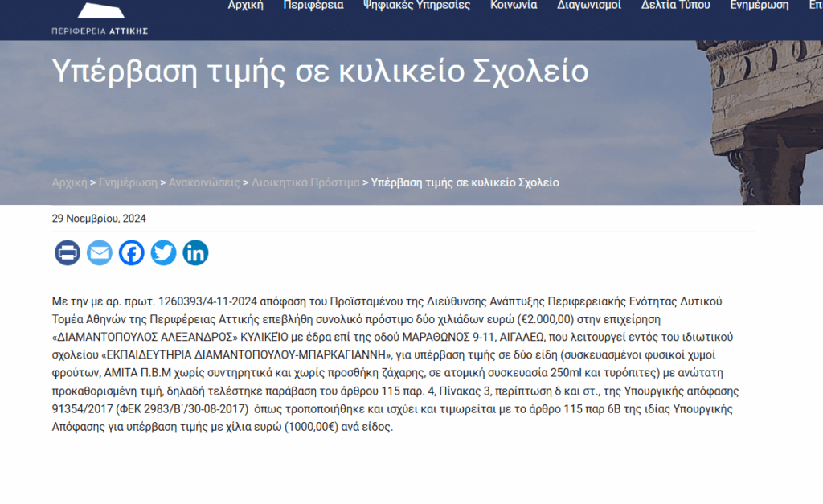Open the Διαγωνισμοί menu

(x=589, y=6)
